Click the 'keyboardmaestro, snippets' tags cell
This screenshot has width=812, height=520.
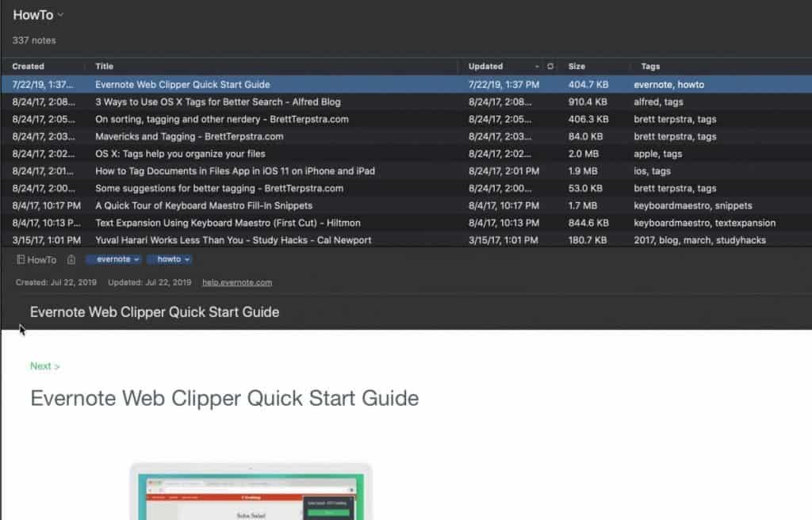pos(692,205)
